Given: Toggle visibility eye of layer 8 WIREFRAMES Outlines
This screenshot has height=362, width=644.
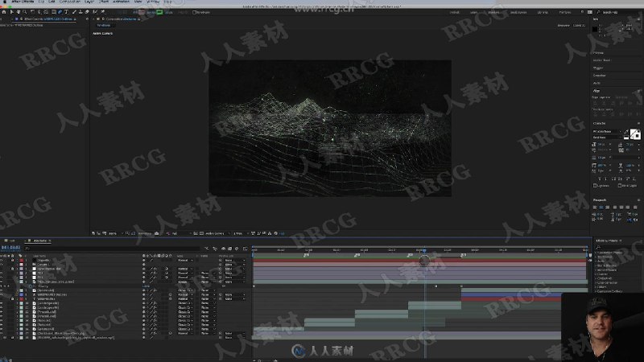Looking at the screenshot, I should [2, 294].
